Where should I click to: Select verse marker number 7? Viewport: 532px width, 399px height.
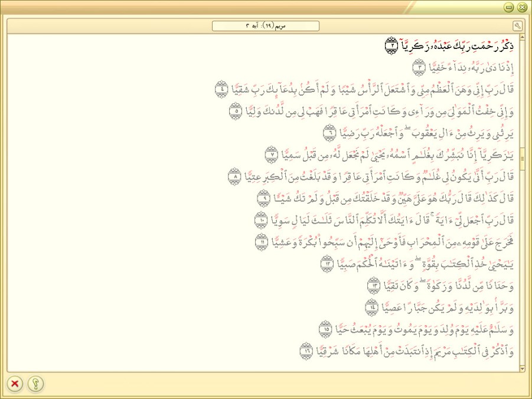272,155
